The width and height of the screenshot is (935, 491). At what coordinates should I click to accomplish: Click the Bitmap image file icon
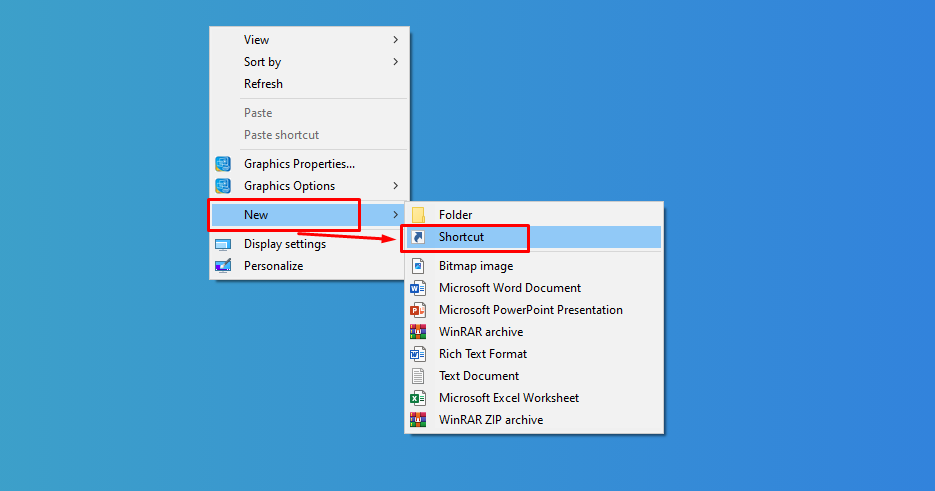(x=418, y=266)
